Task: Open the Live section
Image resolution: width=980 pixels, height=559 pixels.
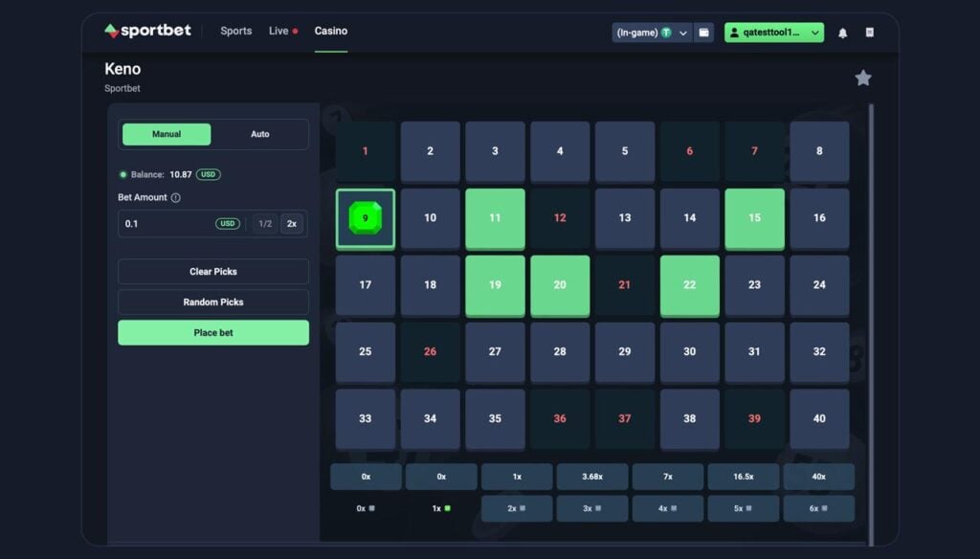Action: tap(283, 31)
